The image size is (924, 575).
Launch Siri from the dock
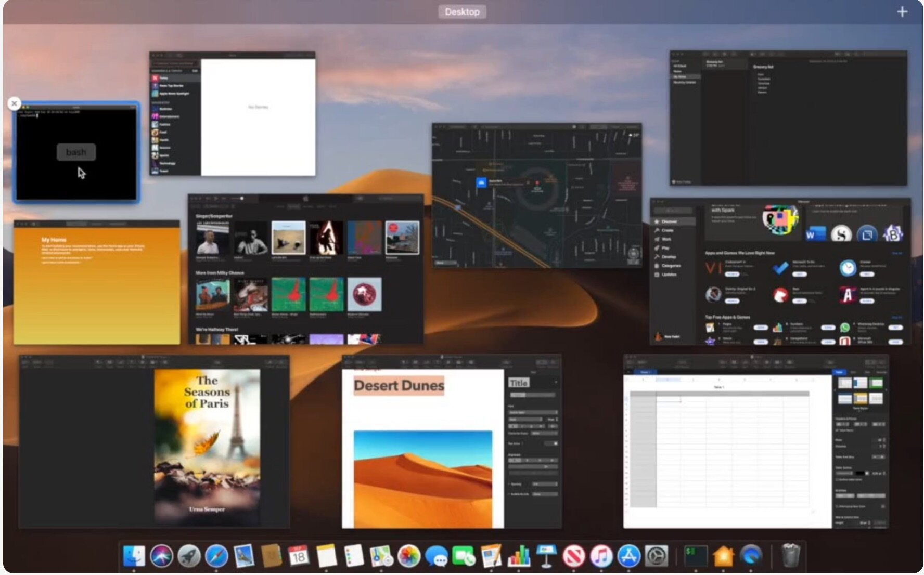click(x=162, y=556)
